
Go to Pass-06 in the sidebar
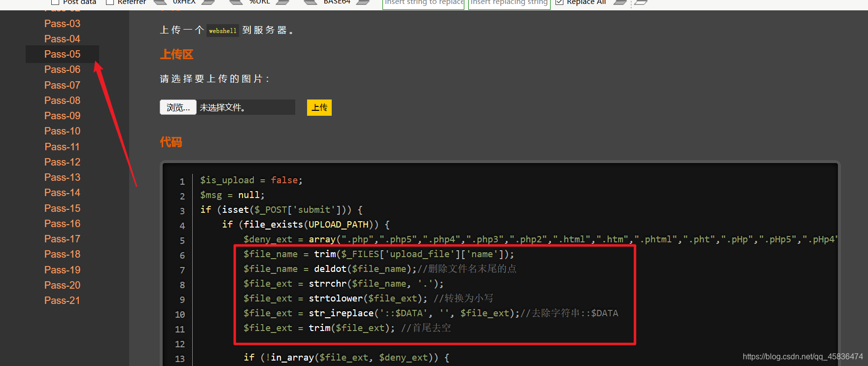point(62,69)
